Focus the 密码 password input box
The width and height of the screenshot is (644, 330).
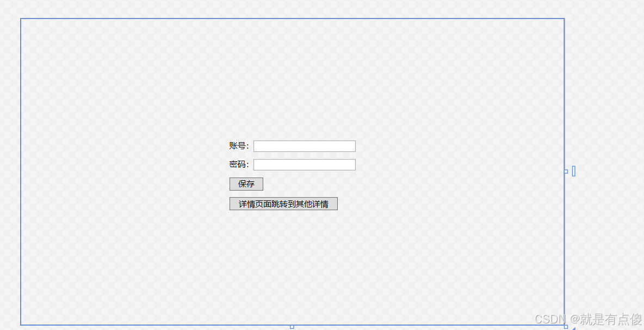click(x=305, y=165)
